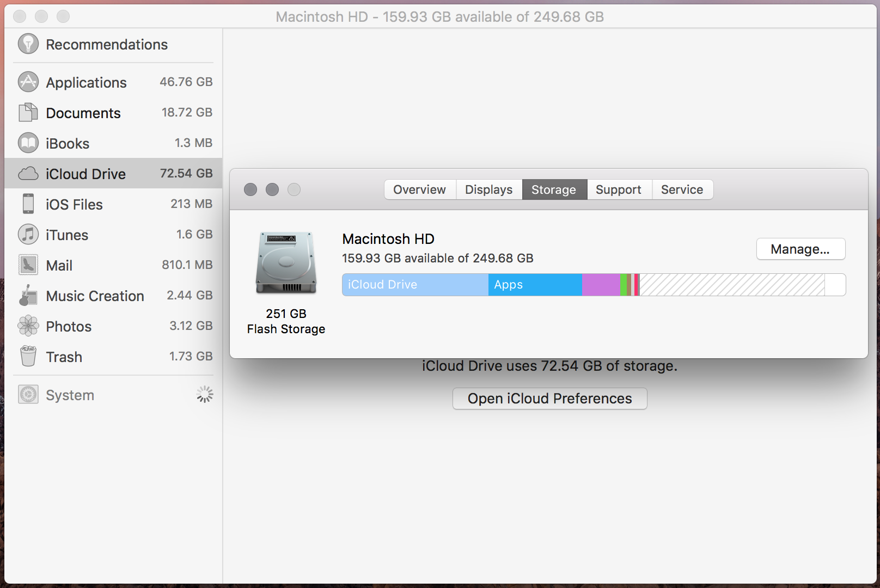Click the 18.72 GB Documents size

point(187,112)
